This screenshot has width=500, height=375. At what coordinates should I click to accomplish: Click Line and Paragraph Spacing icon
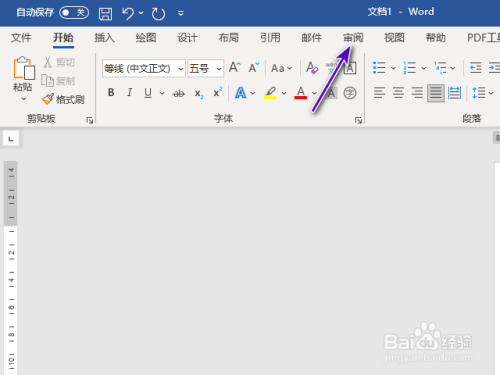(x=479, y=93)
